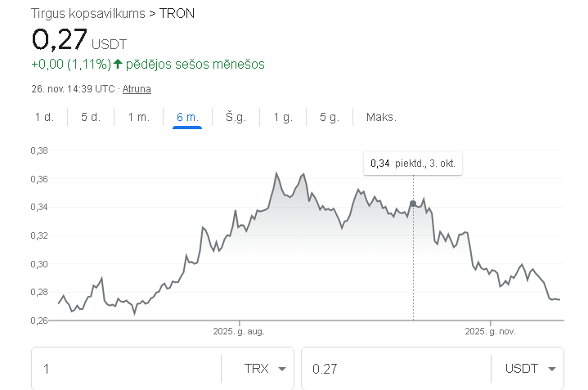Click the chart data point marker

(x=413, y=204)
